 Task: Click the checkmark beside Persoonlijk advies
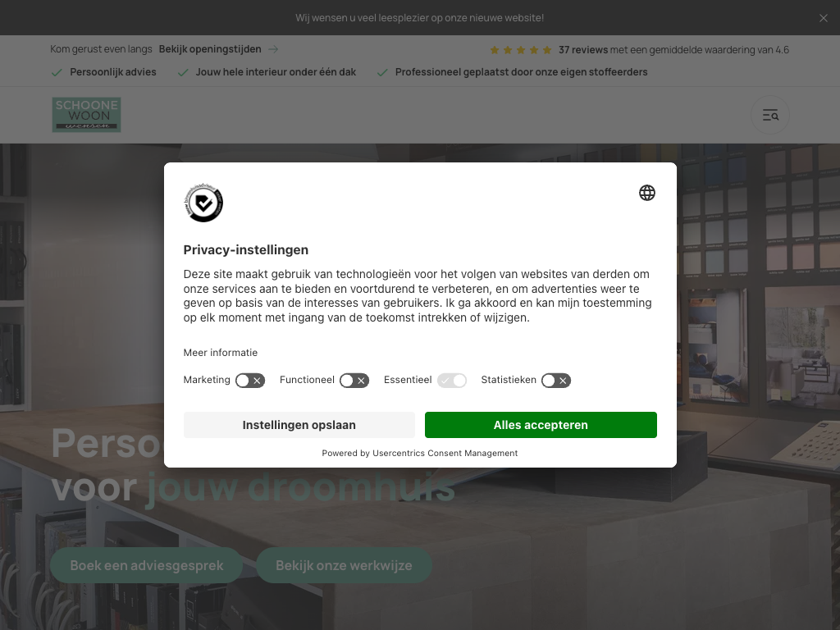coord(57,72)
